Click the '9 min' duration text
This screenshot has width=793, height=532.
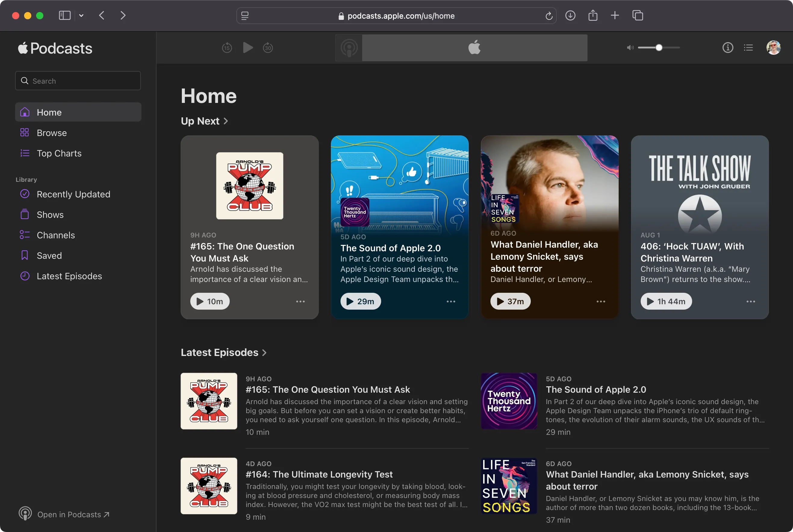pos(256,517)
